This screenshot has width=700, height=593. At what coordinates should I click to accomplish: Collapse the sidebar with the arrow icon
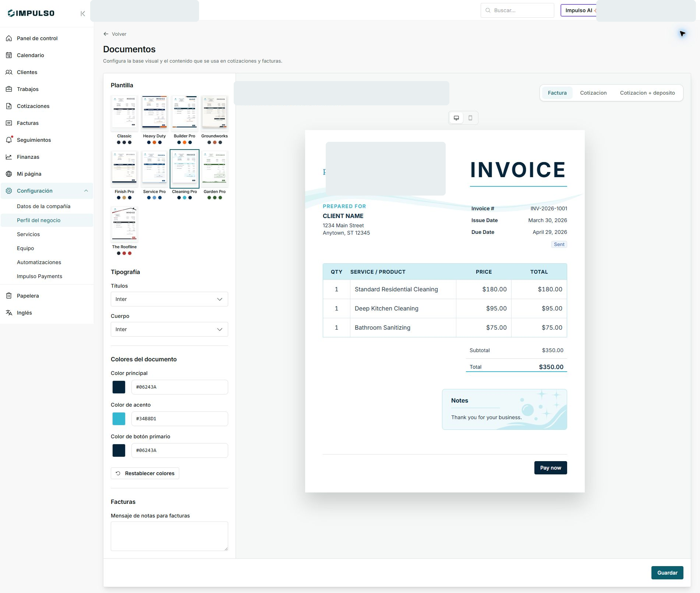(83, 14)
